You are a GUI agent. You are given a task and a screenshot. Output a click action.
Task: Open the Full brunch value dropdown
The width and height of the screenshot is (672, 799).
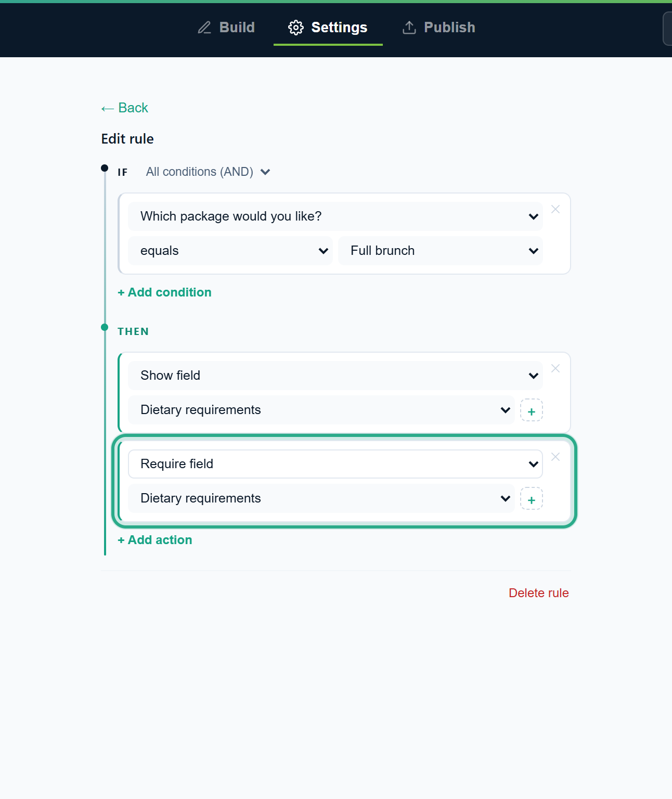point(441,251)
